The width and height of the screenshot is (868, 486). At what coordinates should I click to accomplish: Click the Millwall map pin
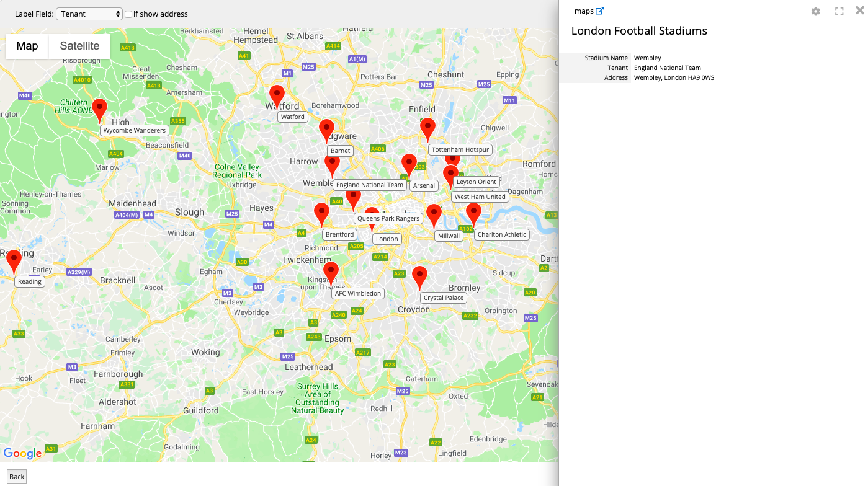tap(434, 215)
